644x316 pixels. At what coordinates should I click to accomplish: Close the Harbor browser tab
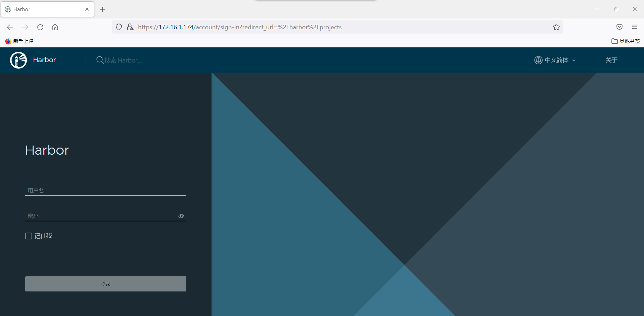tap(87, 9)
